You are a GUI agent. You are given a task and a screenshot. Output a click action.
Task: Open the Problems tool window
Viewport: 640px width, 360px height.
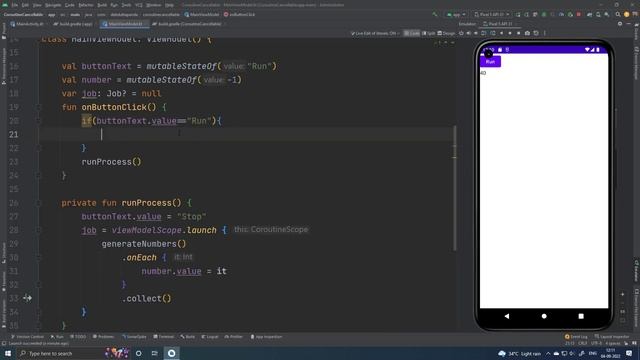pos(103,337)
